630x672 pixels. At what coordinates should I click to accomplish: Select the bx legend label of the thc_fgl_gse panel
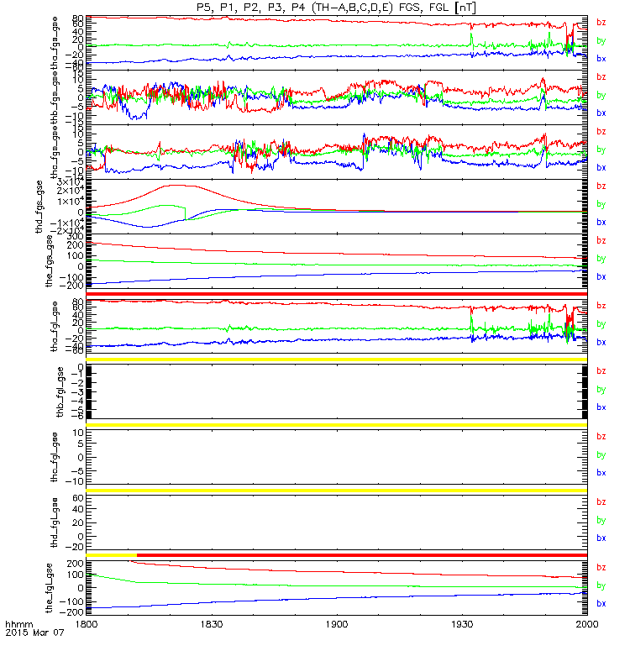point(601,473)
